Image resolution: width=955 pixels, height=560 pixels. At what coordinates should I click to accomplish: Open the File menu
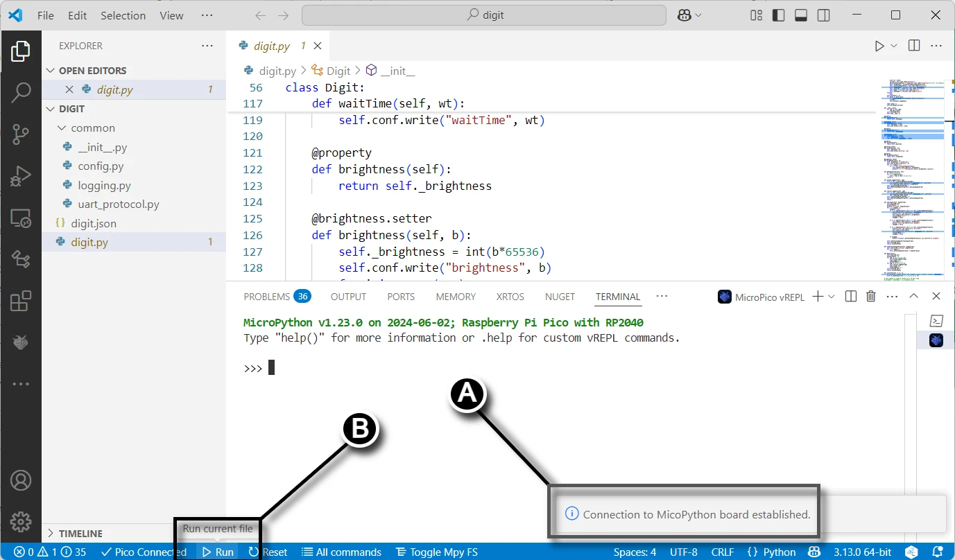pos(46,15)
